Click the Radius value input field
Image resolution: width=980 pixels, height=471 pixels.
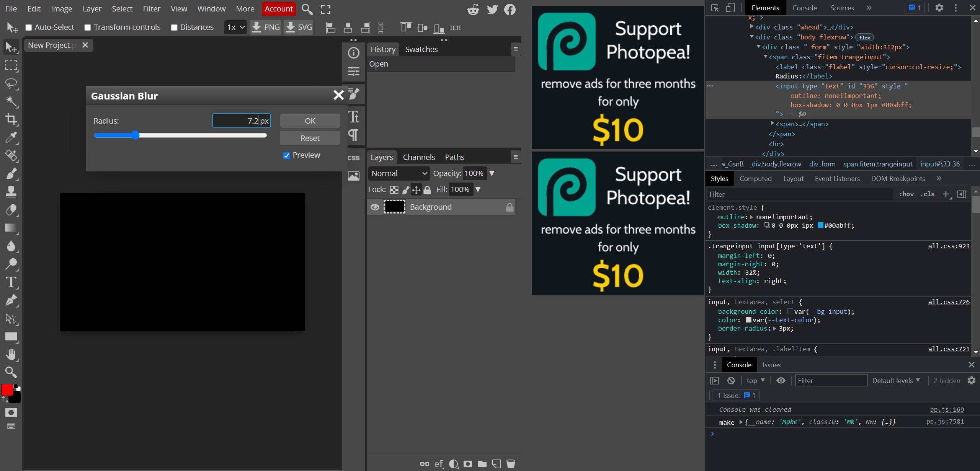(x=241, y=120)
